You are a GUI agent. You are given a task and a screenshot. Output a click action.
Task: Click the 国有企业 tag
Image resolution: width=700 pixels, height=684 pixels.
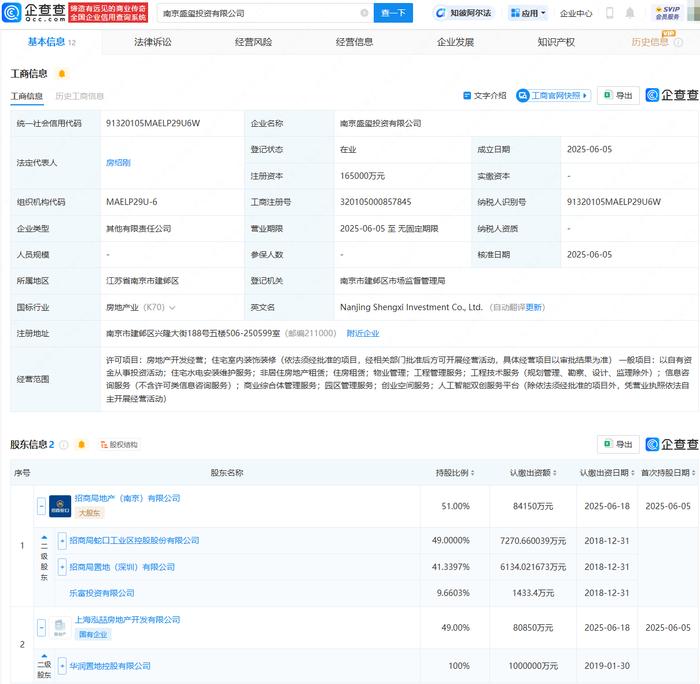point(93,634)
